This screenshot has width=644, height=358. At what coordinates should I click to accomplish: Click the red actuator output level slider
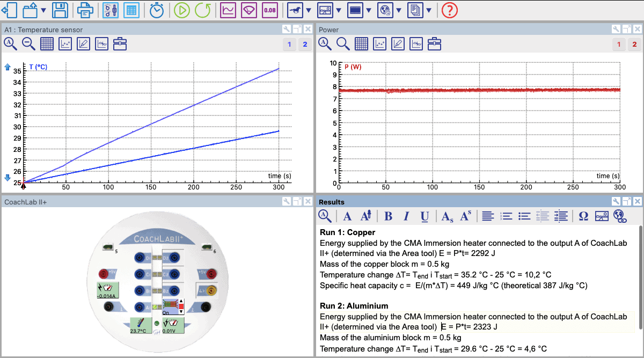pos(181,307)
